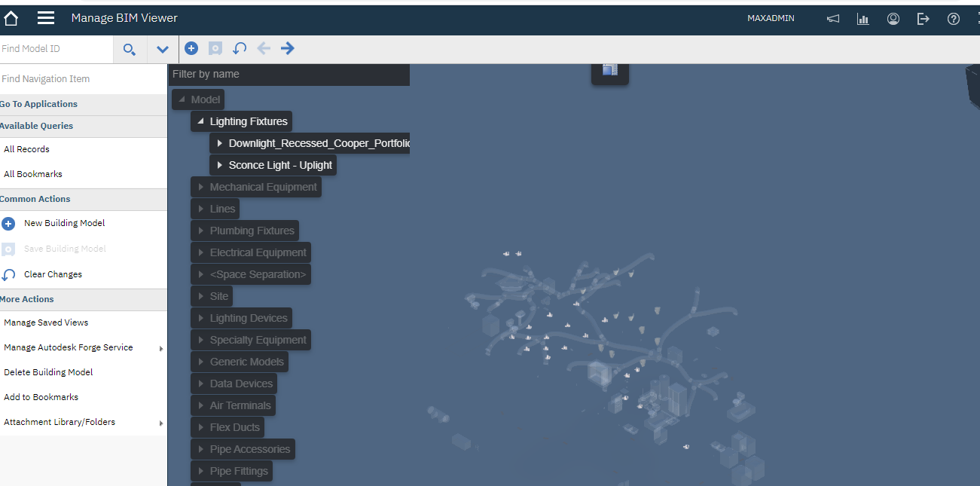This screenshot has height=486, width=980.
Task: Open the user profile icon
Action: click(x=893, y=19)
